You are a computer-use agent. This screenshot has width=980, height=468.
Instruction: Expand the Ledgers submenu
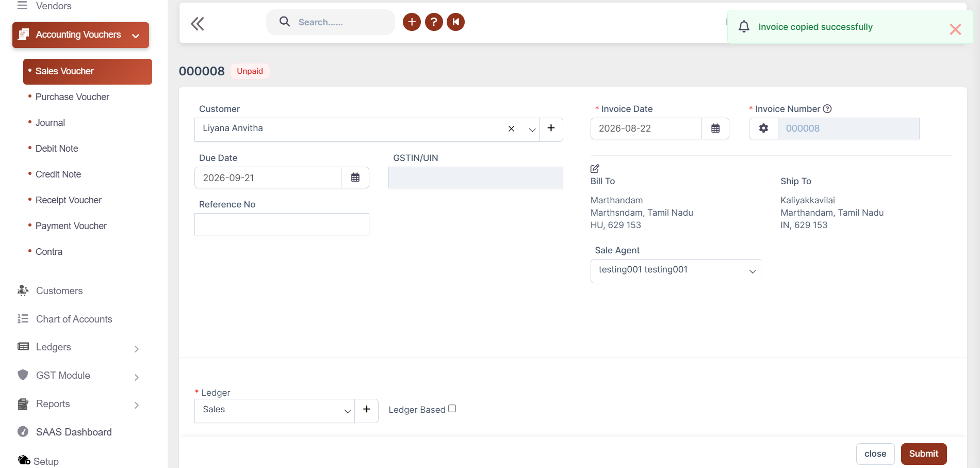point(136,349)
